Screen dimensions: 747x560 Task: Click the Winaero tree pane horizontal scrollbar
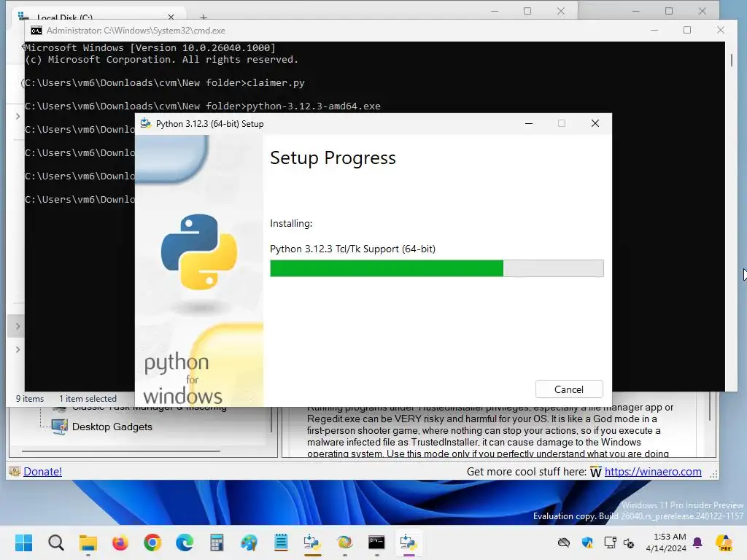121,451
